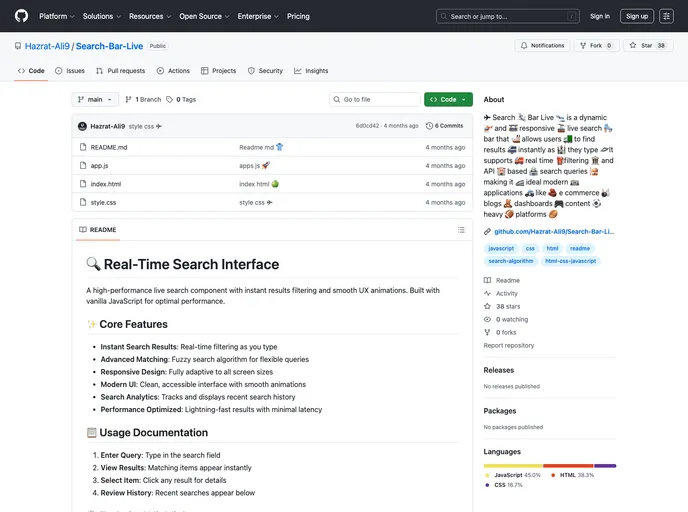Image resolution: width=688 pixels, height=512 pixels.
Task: Open the 6 Commits history
Action: pyautogui.click(x=445, y=126)
